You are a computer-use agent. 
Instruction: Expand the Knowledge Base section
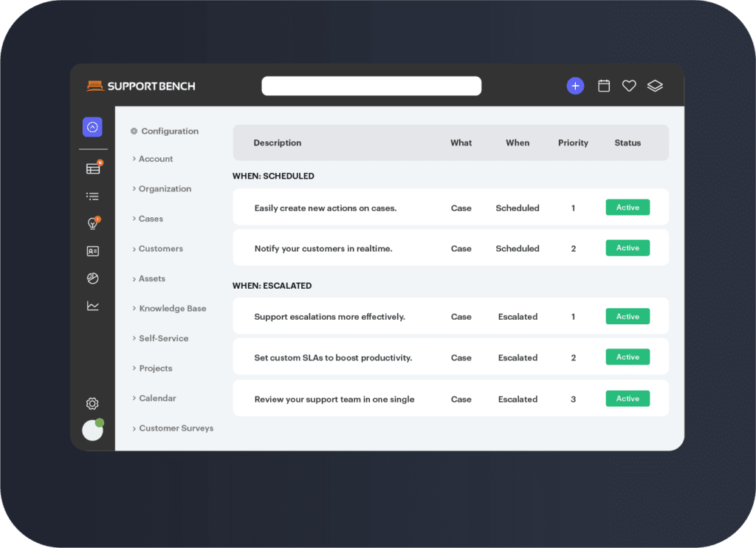(172, 309)
